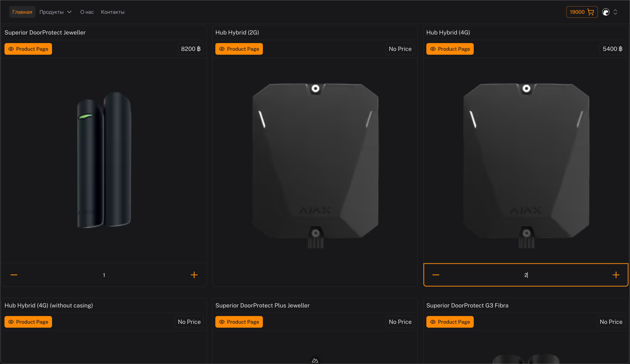This screenshot has height=364, width=630.
Task: Open Product Page for Hub Hybrid (4G)
Action: pyautogui.click(x=450, y=49)
